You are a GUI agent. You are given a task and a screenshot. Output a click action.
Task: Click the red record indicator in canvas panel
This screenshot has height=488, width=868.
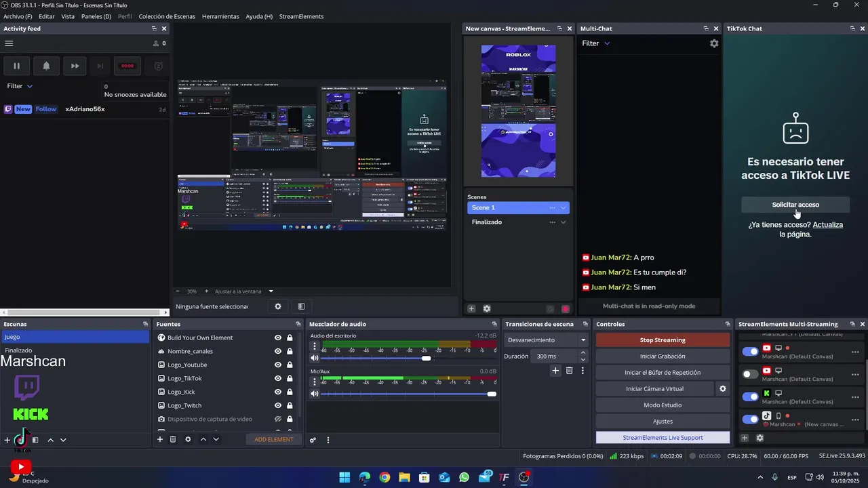(x=566, y=309)
